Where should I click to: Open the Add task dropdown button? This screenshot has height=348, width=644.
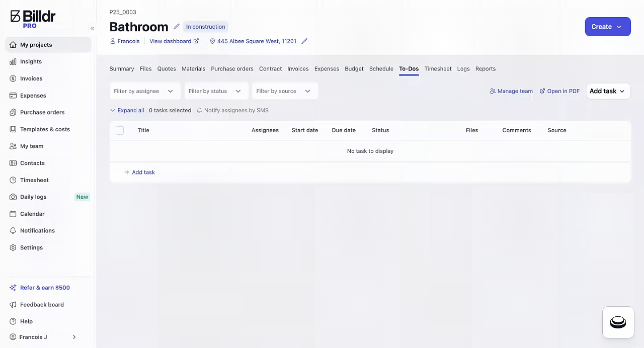pos(608,91)
